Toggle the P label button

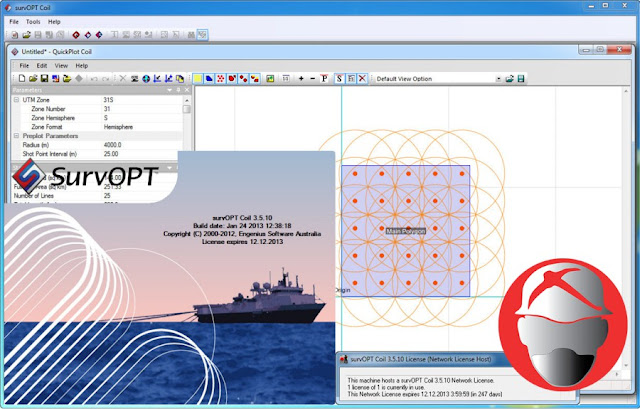click(x=324, y=78)
